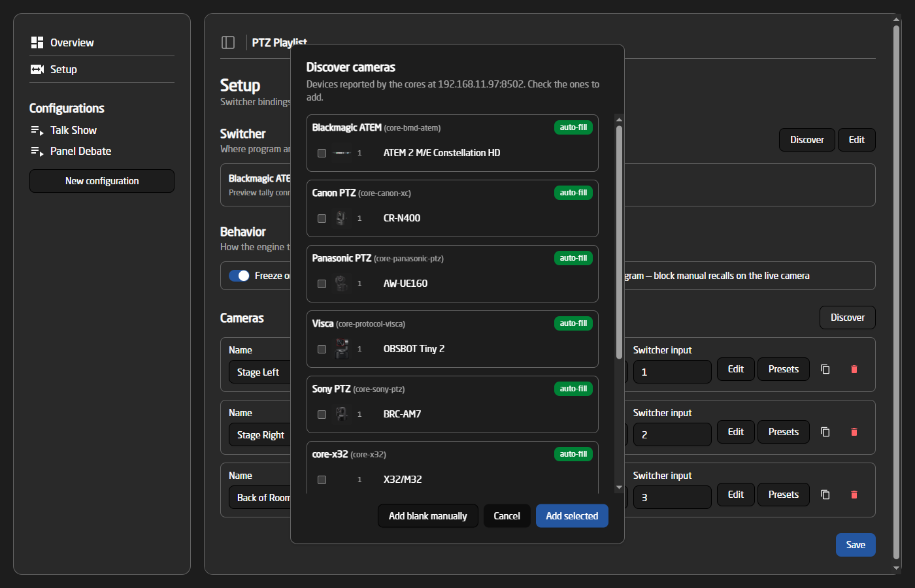Click Add selected button
This screenshot has height=588, width=915.
[x=572, y=516]
